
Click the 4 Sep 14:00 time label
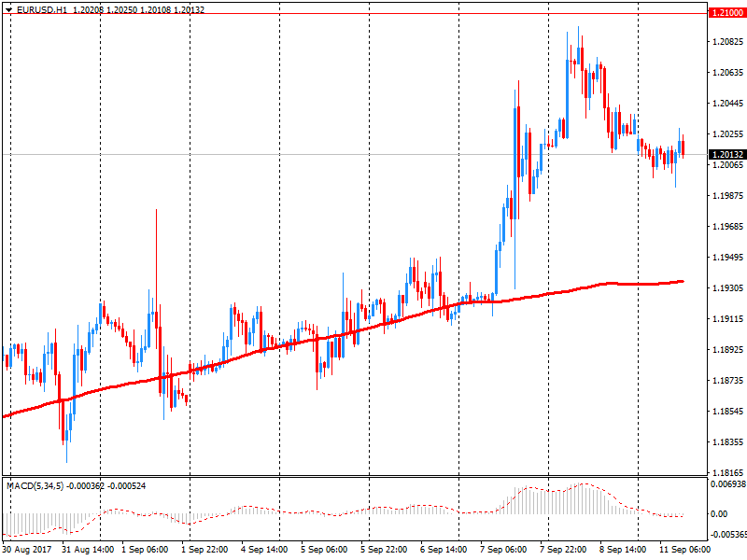tap(264, 550)
